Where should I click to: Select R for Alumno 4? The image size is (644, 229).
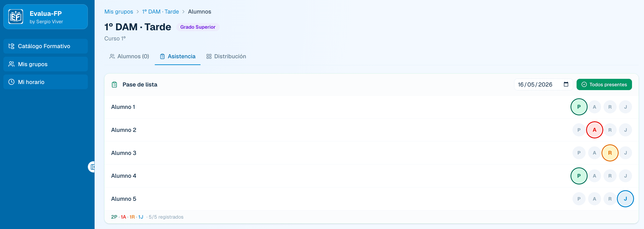pyautogui.click(x=610, y=176)
